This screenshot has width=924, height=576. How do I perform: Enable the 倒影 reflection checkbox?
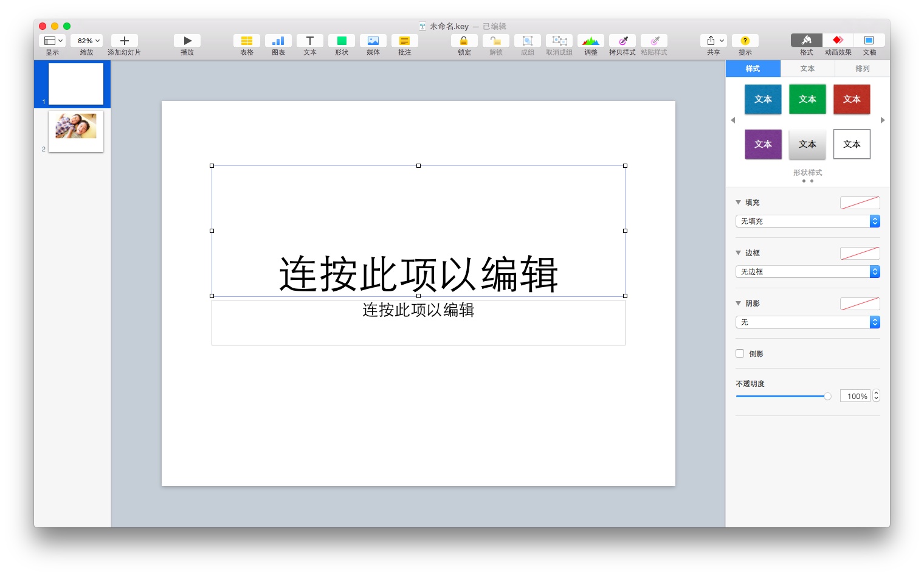click(x=740, y=353)
